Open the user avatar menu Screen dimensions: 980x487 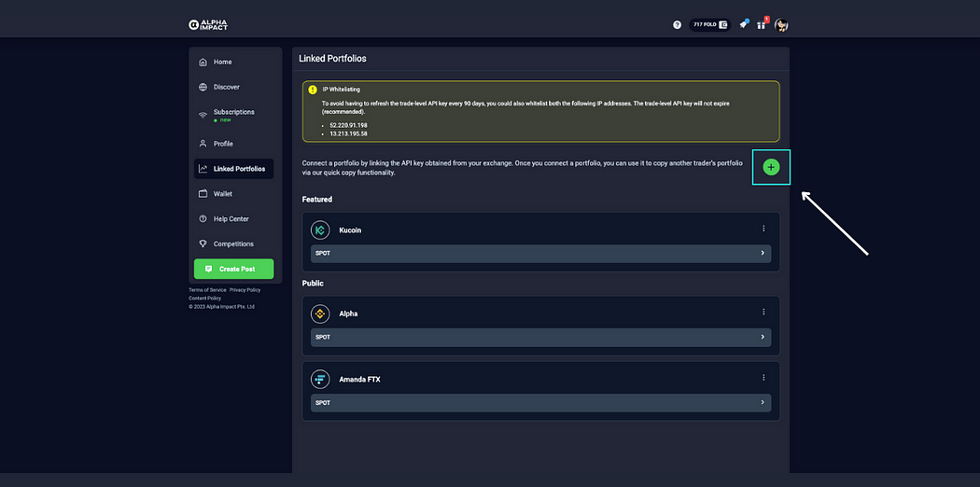[x=781, y=25]
